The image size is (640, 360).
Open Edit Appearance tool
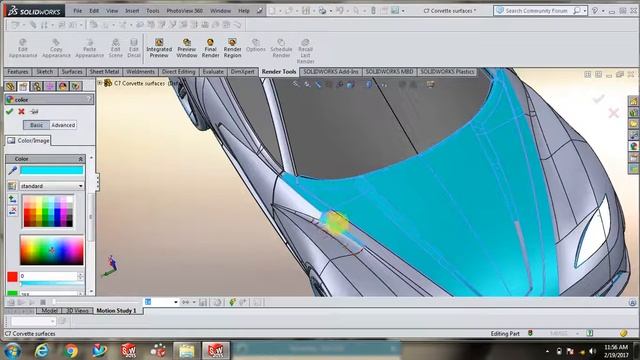22,48
